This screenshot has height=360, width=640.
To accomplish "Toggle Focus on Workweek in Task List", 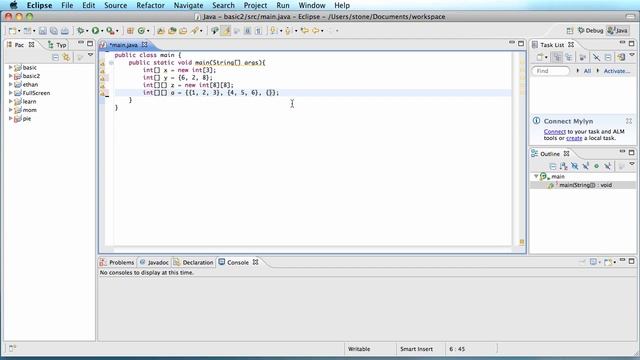I will (x=583, y=57).
